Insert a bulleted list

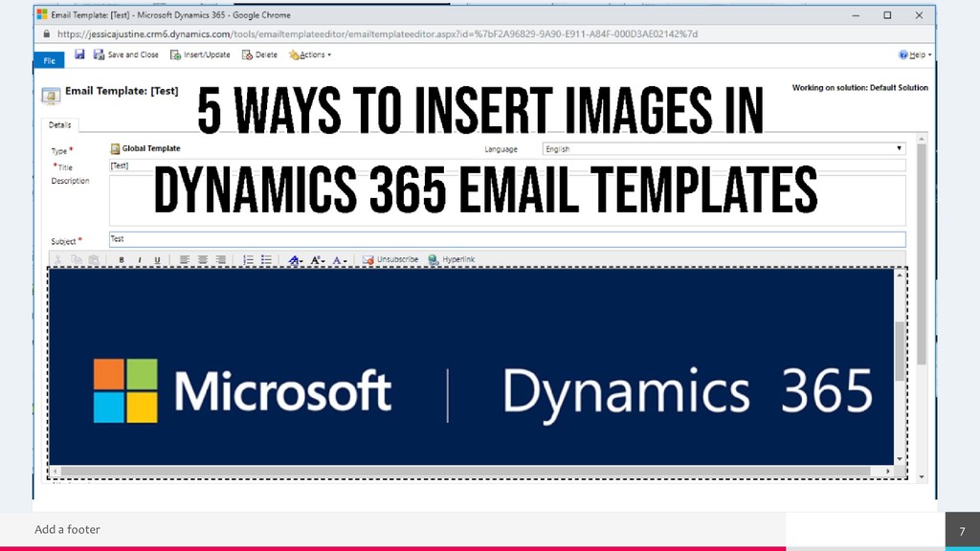pos(266,260)
